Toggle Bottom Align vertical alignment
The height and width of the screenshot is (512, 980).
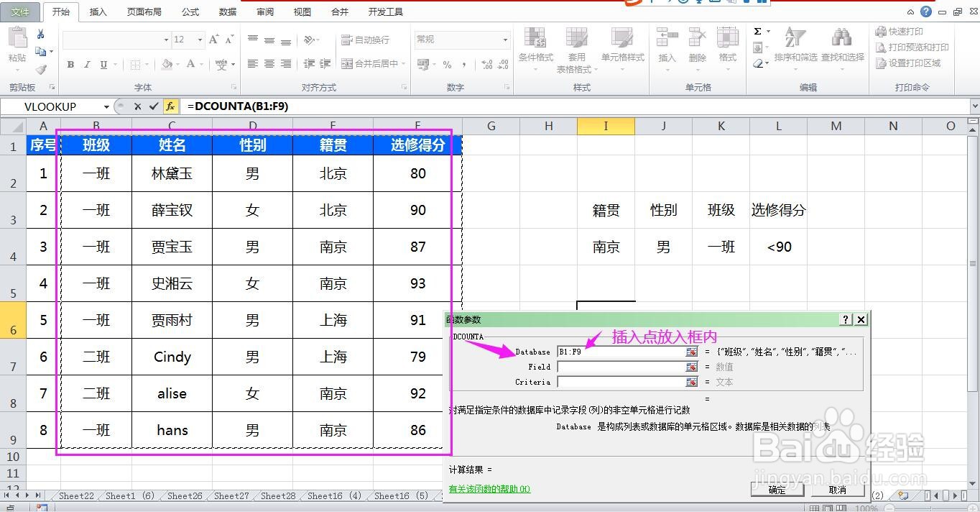[286, 40]
